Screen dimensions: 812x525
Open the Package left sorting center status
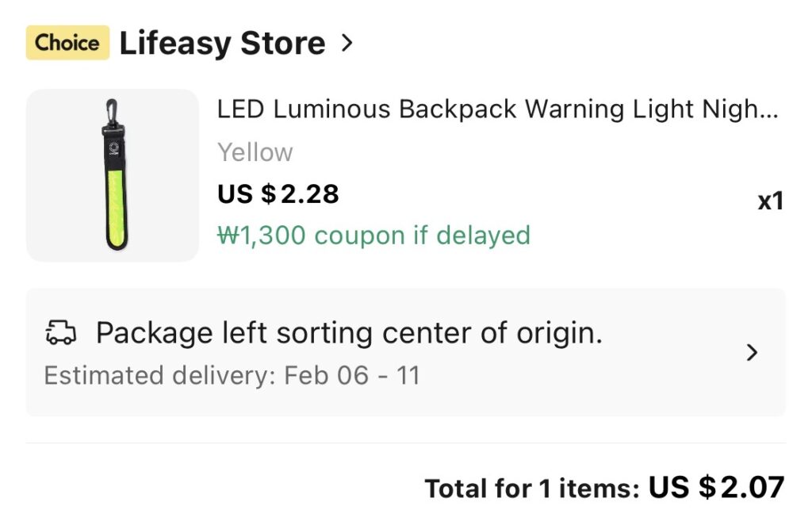(349, 334)
